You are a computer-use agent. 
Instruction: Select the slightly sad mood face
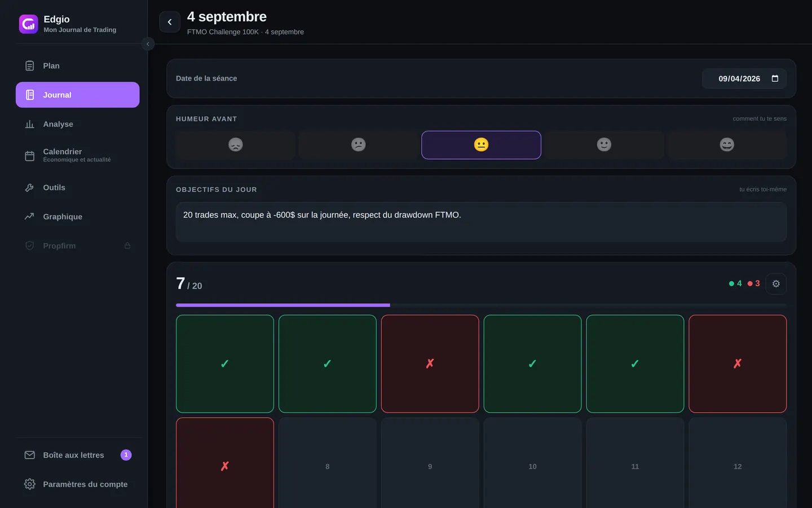359,145
